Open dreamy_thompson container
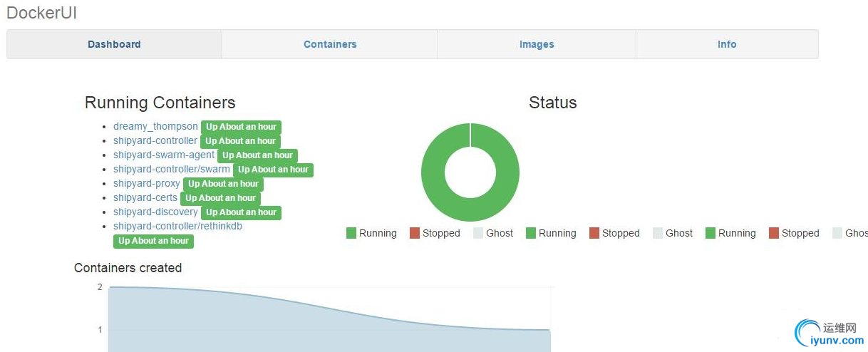The width and height of the screenshot is (868, 352). click(155, 126)
